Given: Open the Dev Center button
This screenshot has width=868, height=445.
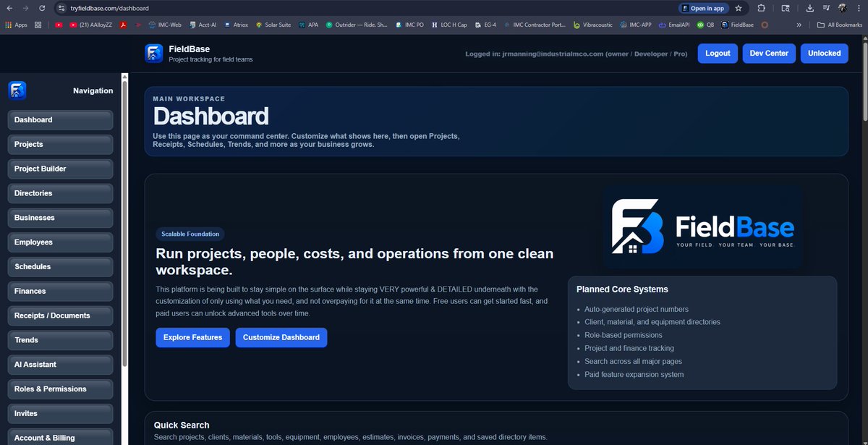Looking at the screenshot, I should point(769,53).
